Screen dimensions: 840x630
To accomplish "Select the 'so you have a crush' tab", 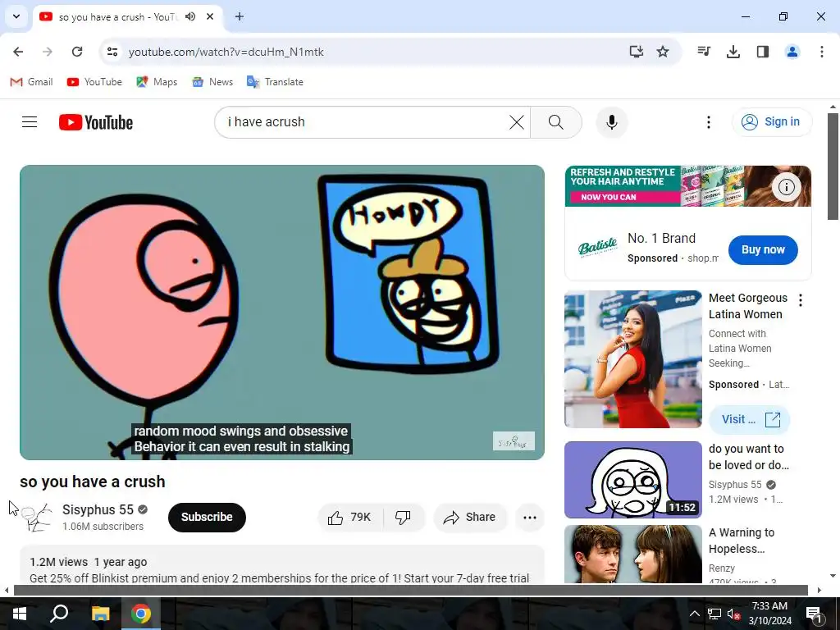I will (x=127, y=17).
